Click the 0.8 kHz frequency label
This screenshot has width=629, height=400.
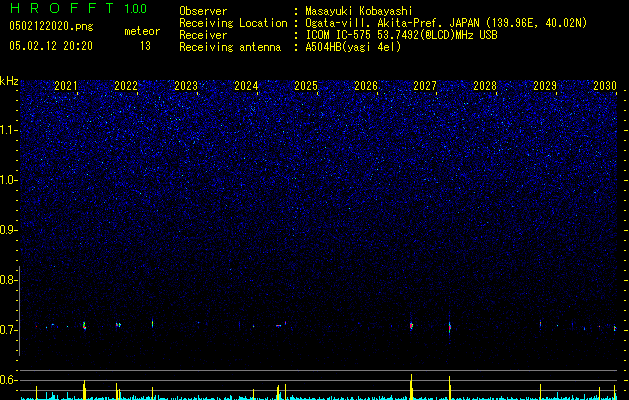click(9, 280)
